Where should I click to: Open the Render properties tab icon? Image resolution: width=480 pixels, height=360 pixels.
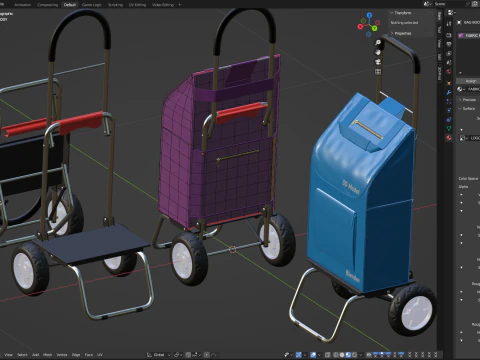pyautogui.click(x=449, y=35)
